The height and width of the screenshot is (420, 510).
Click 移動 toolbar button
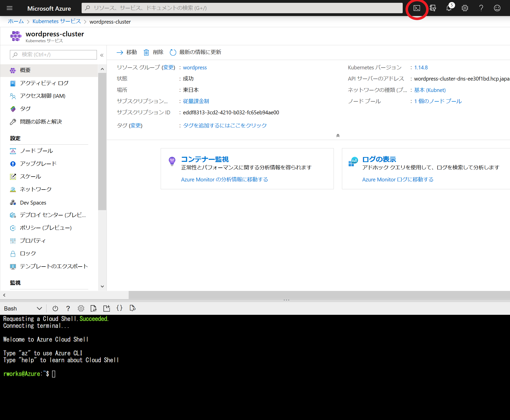coord(127,52)
